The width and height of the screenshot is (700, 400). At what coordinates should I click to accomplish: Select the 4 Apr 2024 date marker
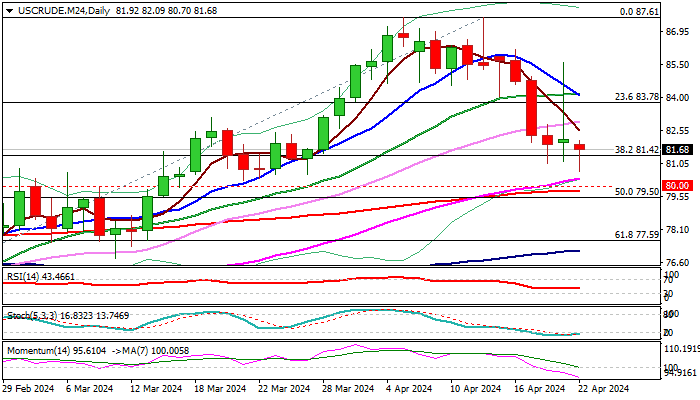pyautogui.click(x=410, y=389)
